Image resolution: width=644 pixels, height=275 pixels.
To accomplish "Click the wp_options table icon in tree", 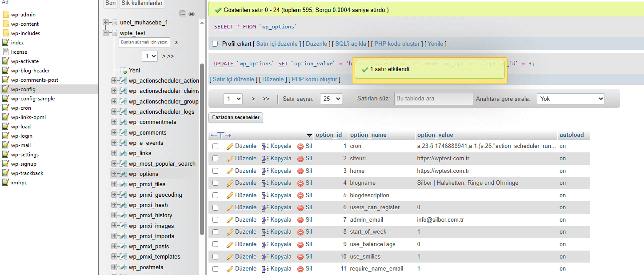I will pyautogui.click(x=124, y=174).
